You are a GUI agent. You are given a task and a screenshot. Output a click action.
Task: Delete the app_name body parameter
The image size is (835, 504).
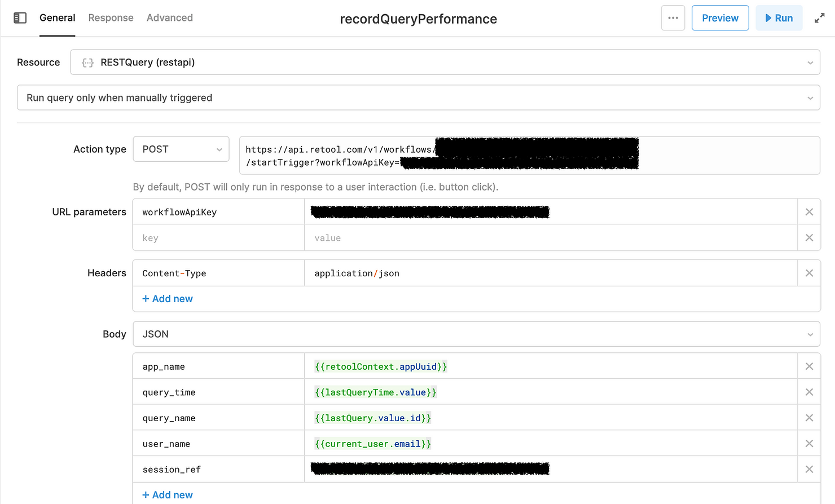809,366
